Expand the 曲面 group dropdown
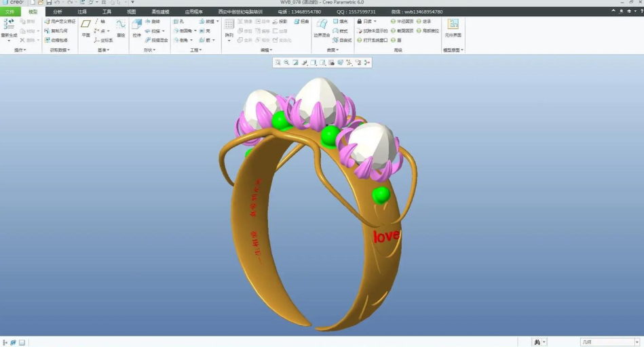The height and width of the screenshot is (347, 644). 333,50
